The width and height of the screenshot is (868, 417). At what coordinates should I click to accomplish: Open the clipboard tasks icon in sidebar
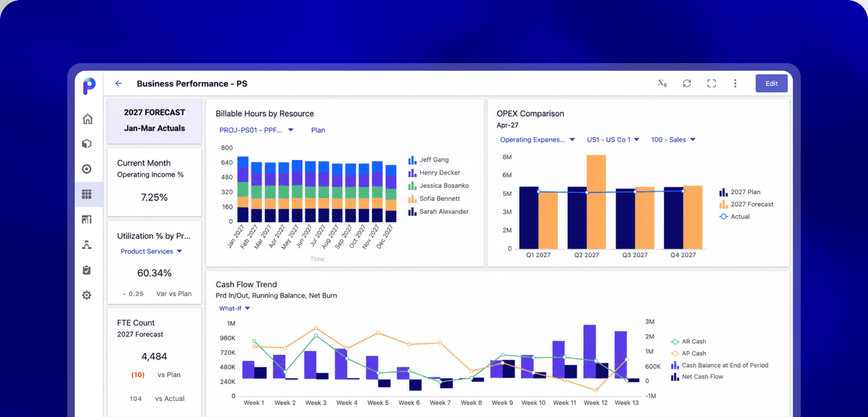click(x=87, y=270)
